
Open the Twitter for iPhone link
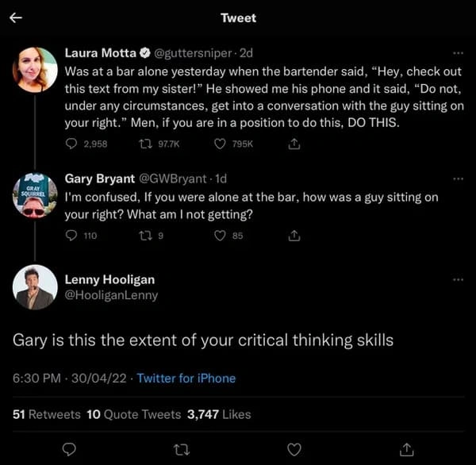pyautogui.click(x=186, y=379)
